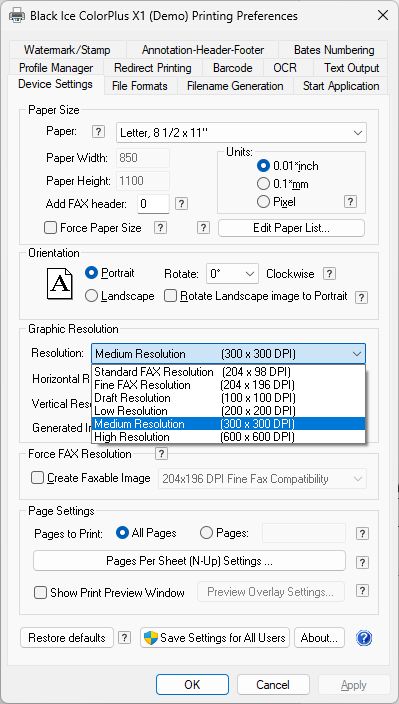Click the printer icon in title bar
This screenshot has height=704, width=399.
point(17,16)
